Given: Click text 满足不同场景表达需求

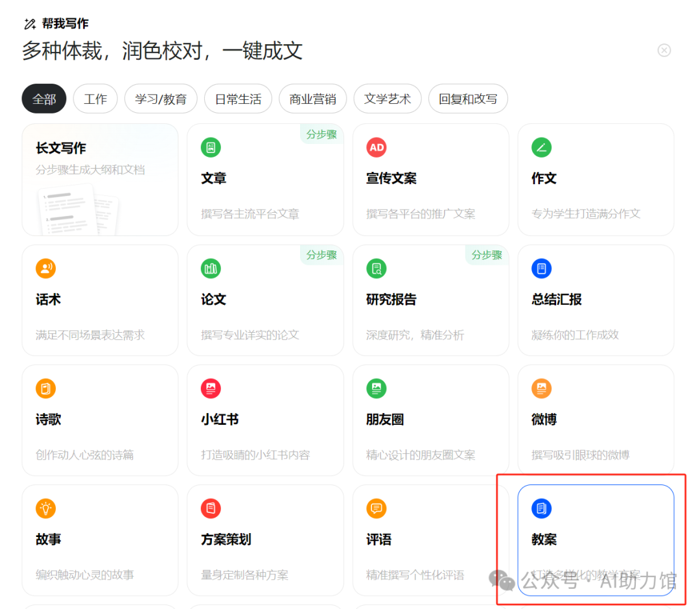Looking at the screenshot, I should (x=90, y=335).
